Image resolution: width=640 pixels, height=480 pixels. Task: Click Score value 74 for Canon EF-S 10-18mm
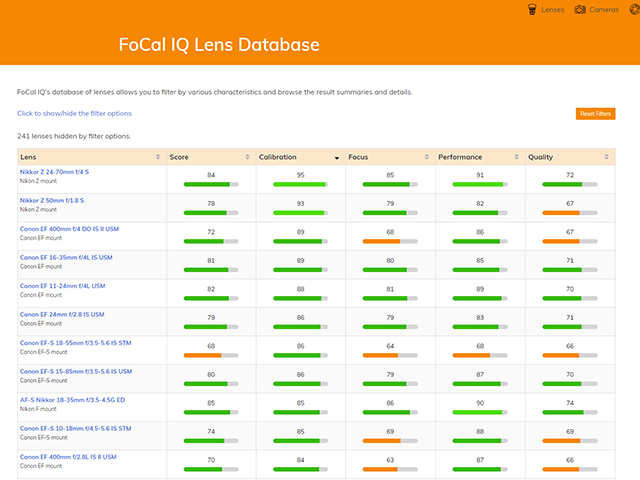211,432
